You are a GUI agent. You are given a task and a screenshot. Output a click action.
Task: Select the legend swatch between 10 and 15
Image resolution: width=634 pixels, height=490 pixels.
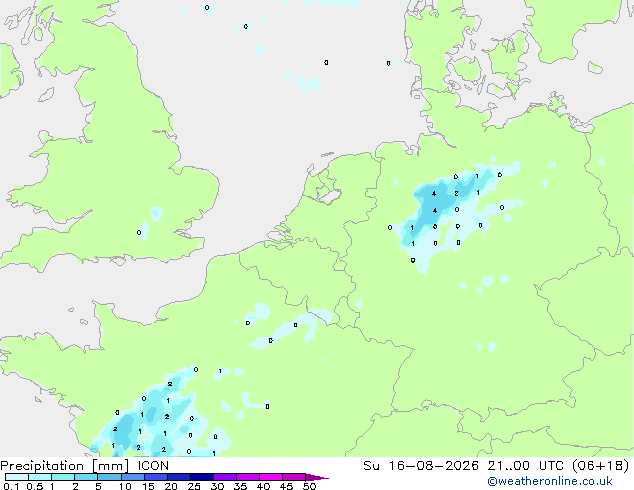pyautogui.click(x=133, y=477)
